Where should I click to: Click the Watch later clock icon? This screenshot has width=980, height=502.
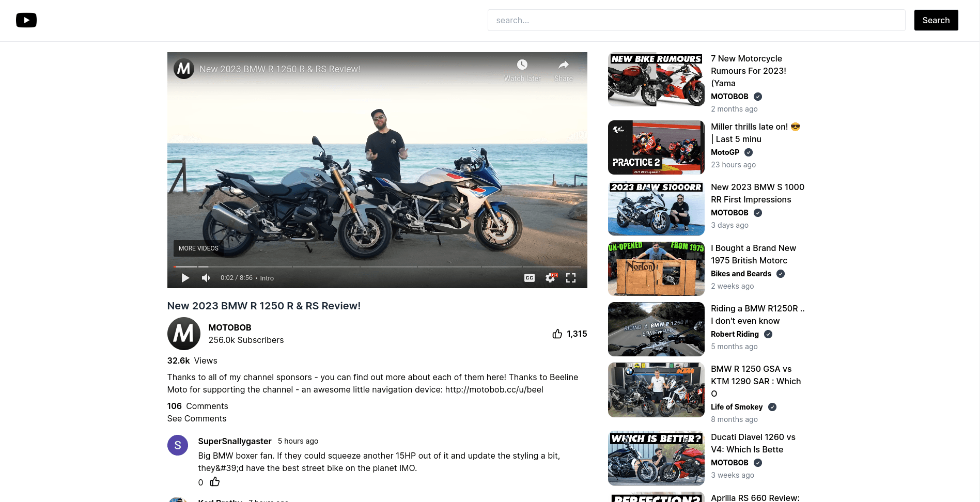coord(522,65)
